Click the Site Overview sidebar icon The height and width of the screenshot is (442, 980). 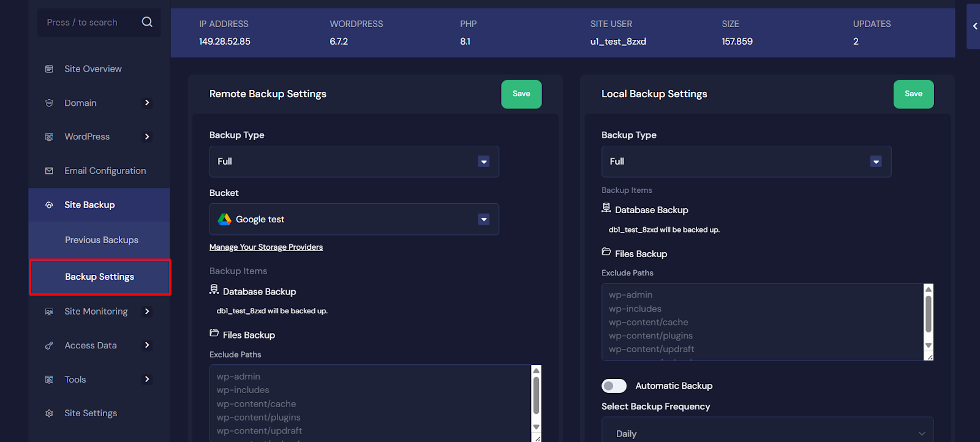[49, 69]
